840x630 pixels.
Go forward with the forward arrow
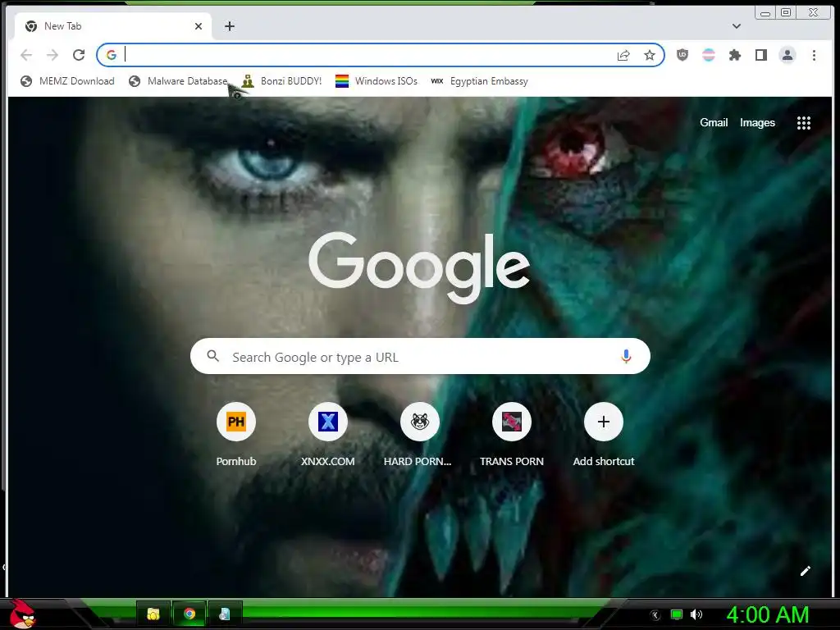(52, 55)
